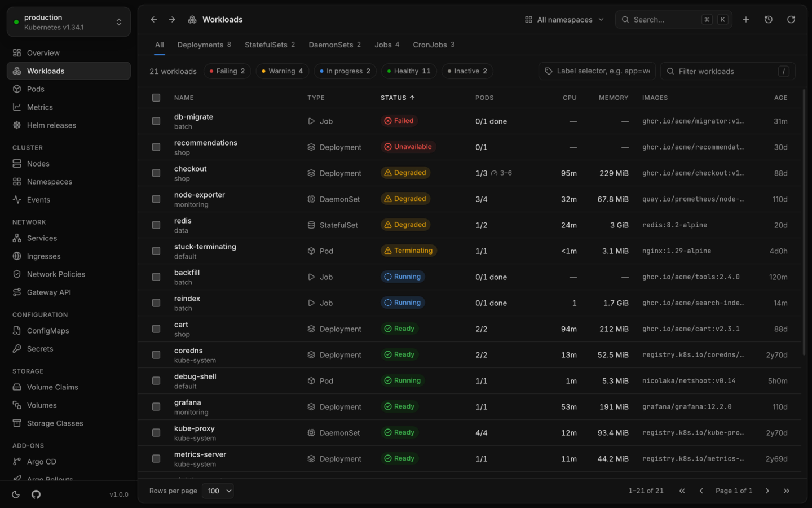Screen dimensions: 812x508
Task: Switch to the Deployments tab
Action: click(x=204, y=45)
